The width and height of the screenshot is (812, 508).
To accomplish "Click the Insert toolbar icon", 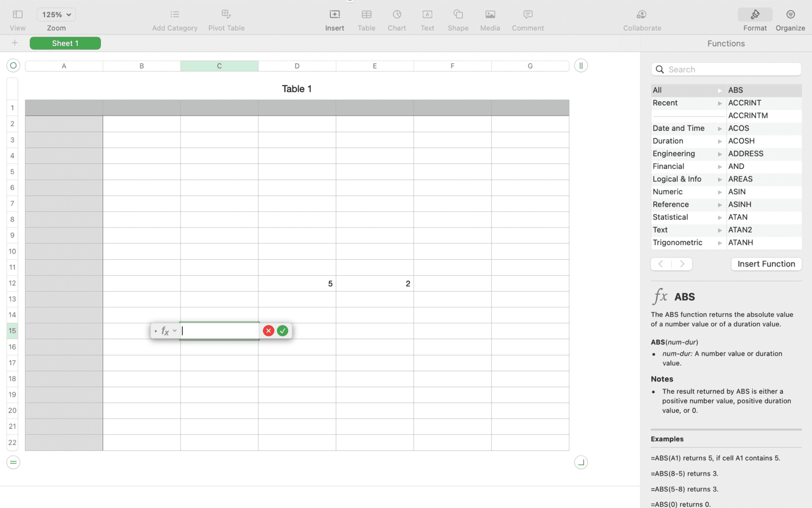I will click(334, 15).
